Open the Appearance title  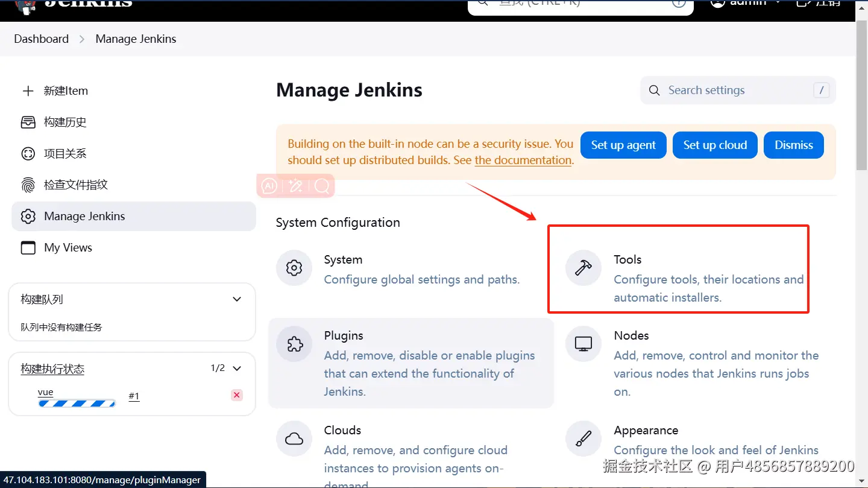pos(646,431)
